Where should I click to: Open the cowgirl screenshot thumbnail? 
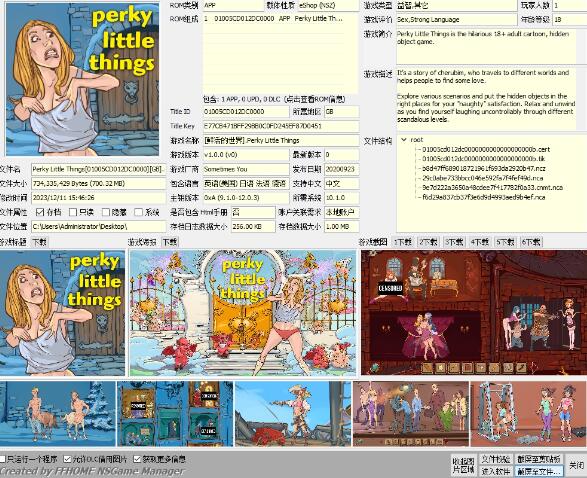click(x=293, y=414)
